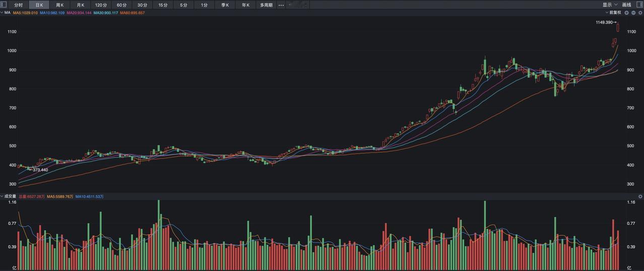Screen dimensions: 644x271
Task: Open the 显示 display dropdown
Action: point(610,5)
